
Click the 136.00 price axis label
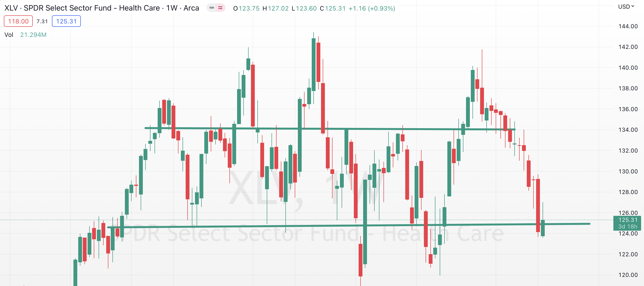628,109
